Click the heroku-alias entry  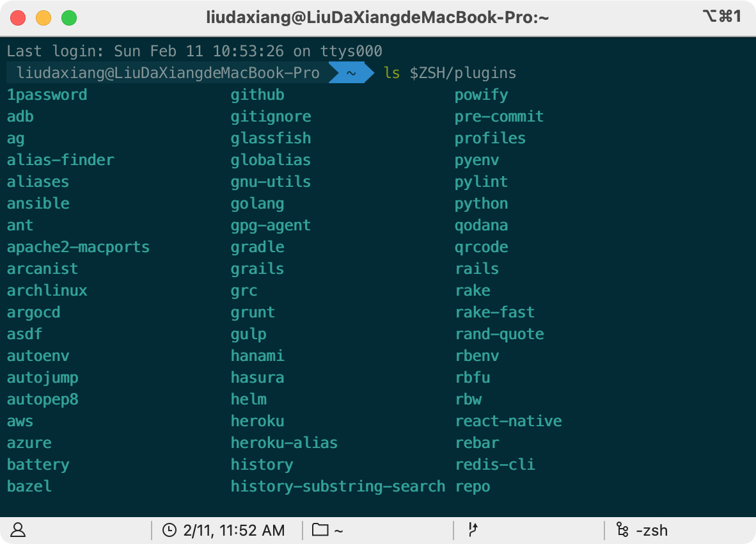(285, 443)
